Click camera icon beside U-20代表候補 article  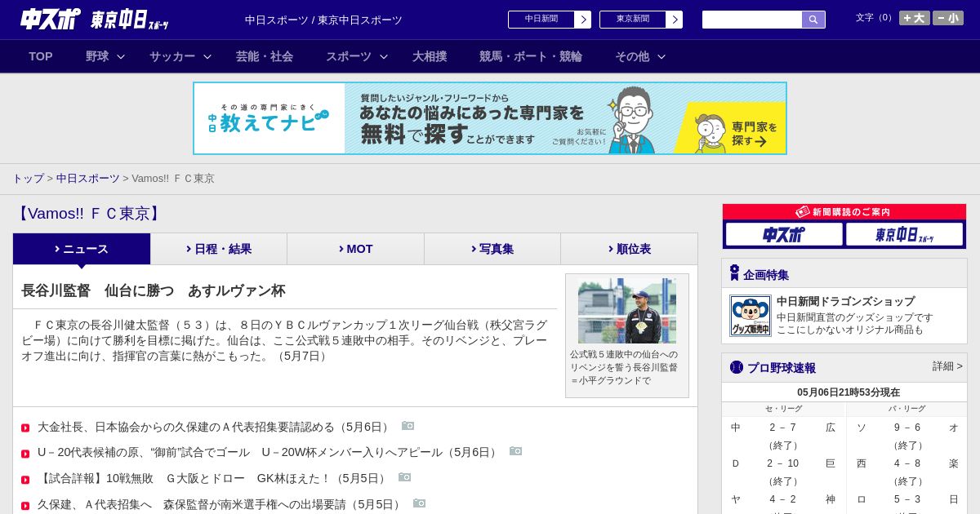tap(516, 451)
